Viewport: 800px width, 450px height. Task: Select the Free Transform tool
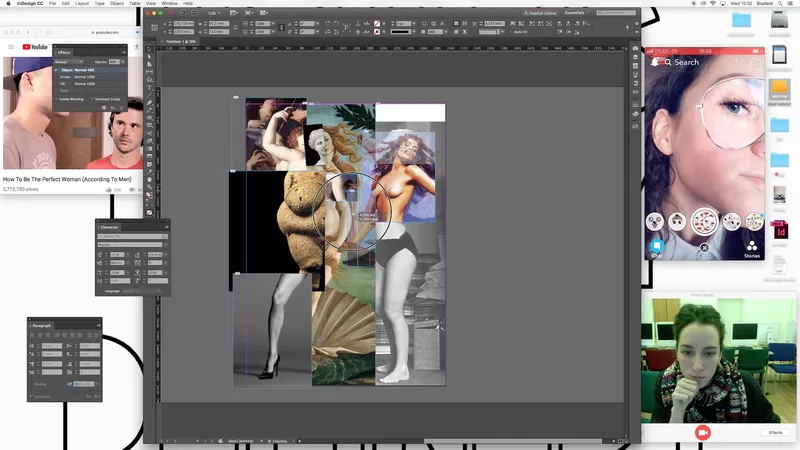click(149, 141)
